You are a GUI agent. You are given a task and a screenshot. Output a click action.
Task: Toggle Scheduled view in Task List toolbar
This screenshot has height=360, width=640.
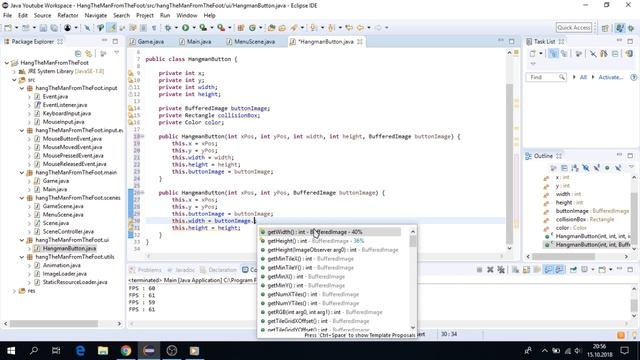pos(564,53)
